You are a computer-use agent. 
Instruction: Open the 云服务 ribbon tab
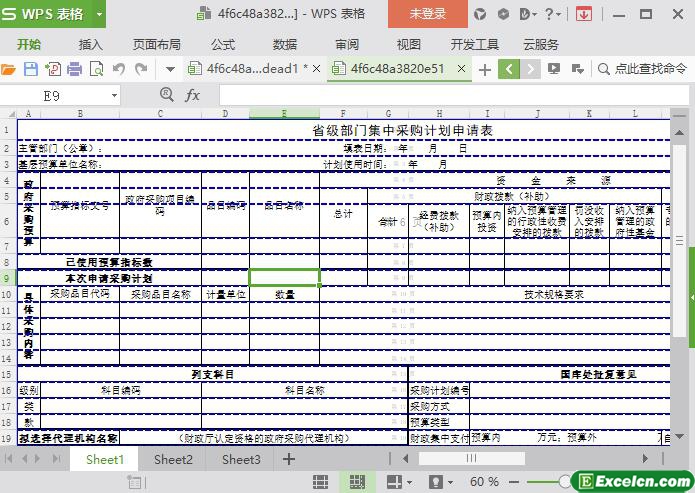(x=541, y=44)
